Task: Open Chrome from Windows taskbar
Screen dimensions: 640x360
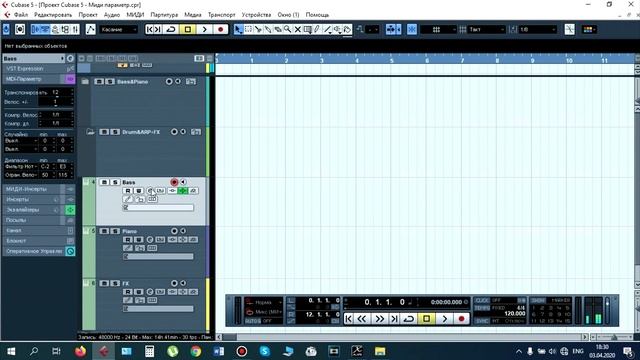Action: click(x=196, y=351)
